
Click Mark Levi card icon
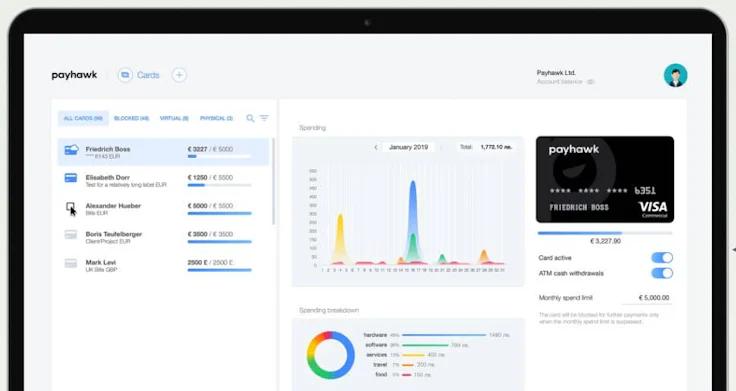71,263
